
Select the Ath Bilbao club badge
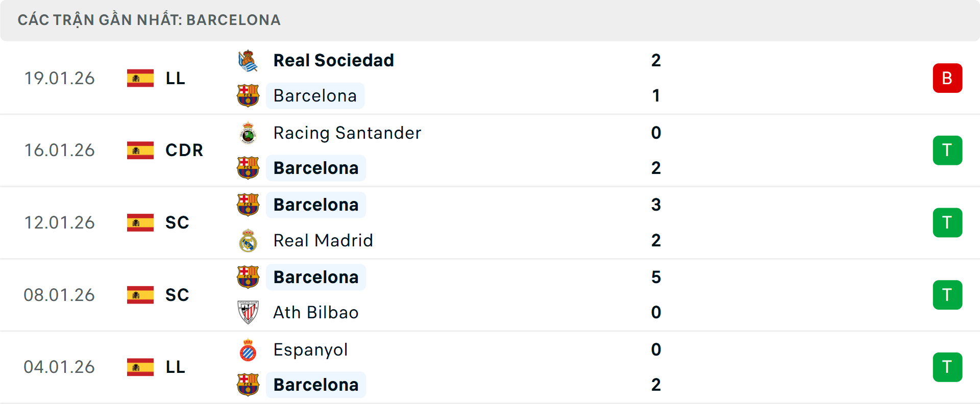point(249,312)
